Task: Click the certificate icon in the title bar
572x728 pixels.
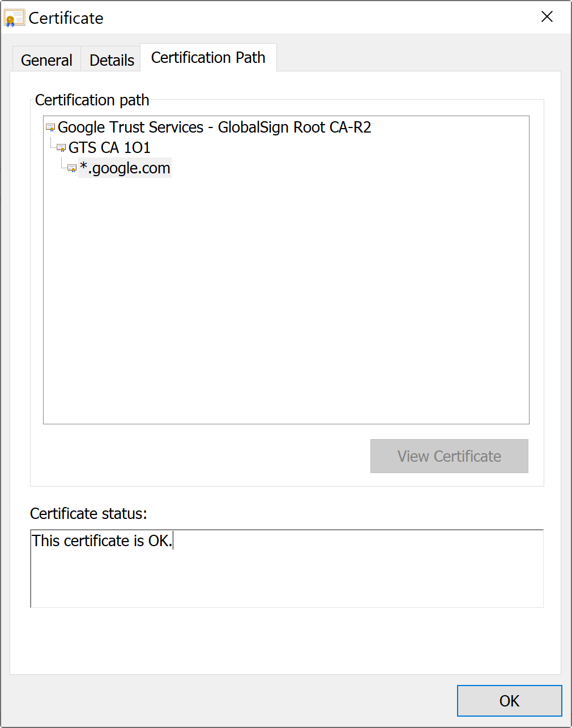Action: pyautogui.click(x=14, y=18)
